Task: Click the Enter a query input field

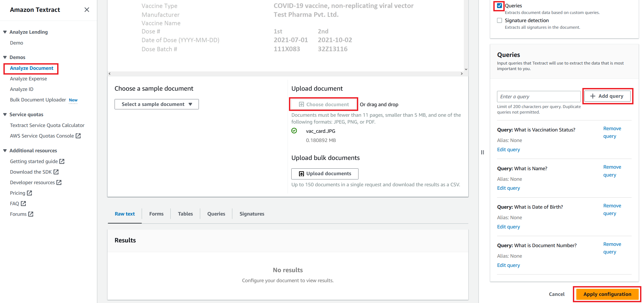Action: coord(538,96)
